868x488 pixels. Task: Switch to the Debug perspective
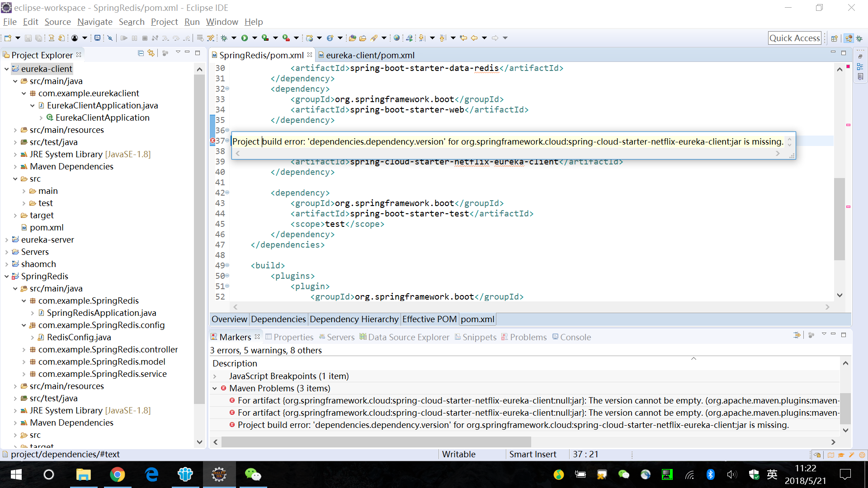(859, 38)
